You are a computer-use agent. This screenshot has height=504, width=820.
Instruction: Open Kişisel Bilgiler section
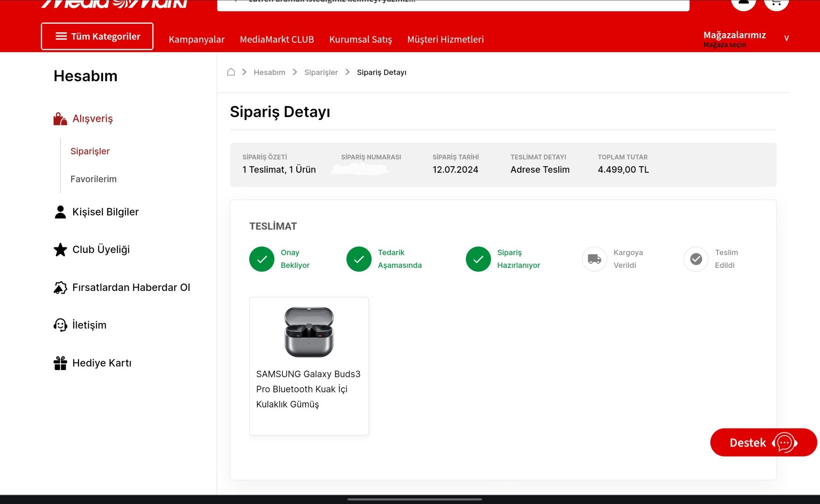(105, 212)
